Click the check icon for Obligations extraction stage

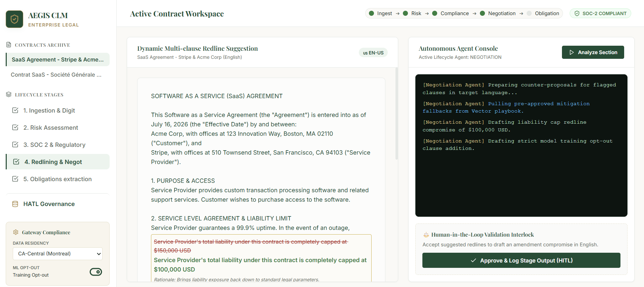[15, 179]
